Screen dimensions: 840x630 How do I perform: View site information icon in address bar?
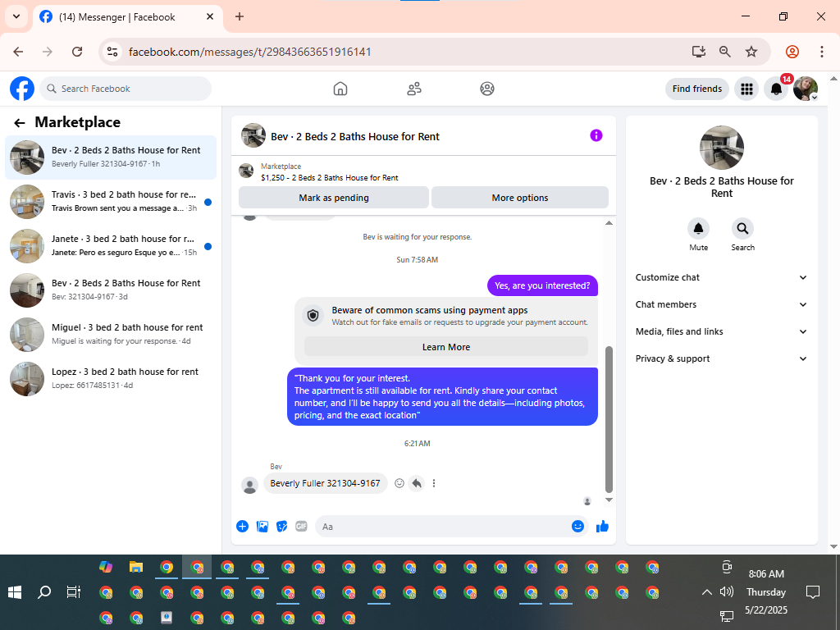(x=112, y=52)
